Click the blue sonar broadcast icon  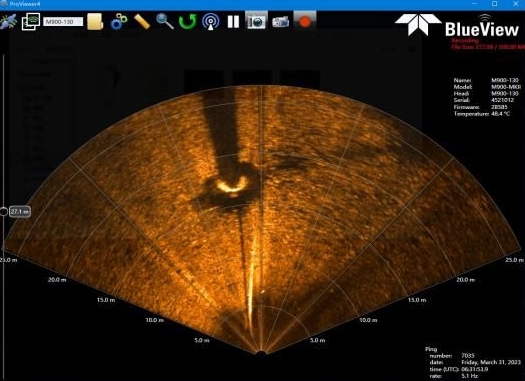[211, 22]
